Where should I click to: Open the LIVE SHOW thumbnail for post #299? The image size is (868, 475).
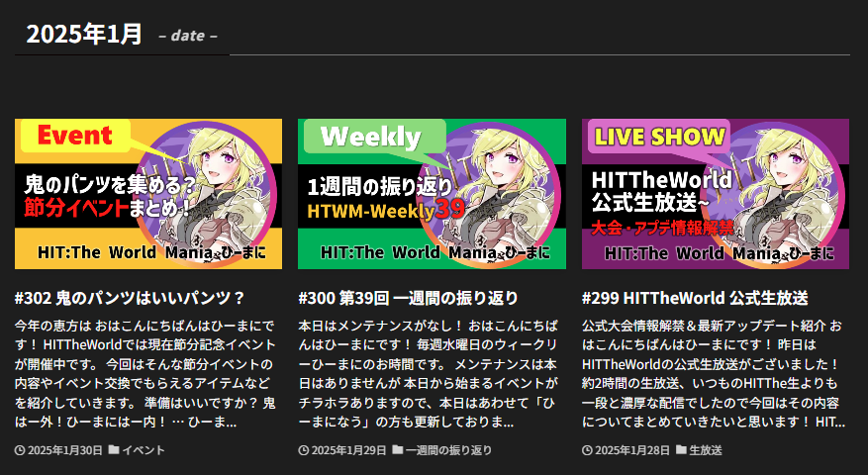[x=715, y=194]
